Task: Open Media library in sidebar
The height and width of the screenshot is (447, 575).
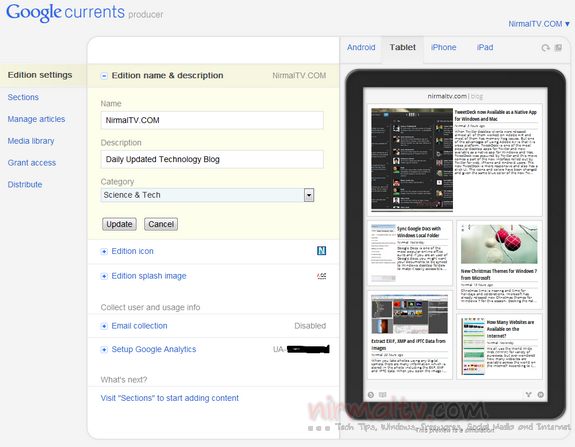Action: click(31, 141)
